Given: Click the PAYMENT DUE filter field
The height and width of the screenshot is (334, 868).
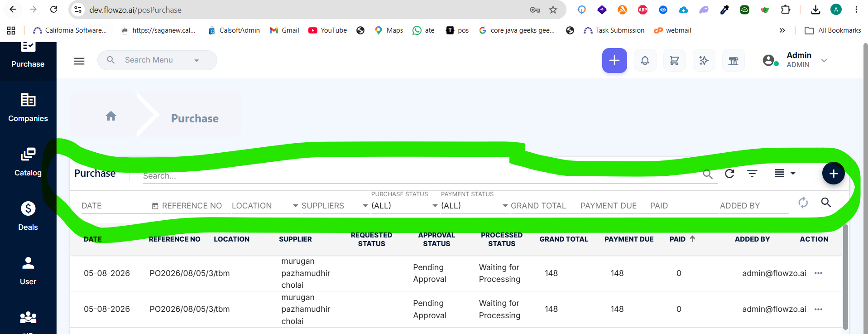Looking at the screenshot, I should [614, 206].
